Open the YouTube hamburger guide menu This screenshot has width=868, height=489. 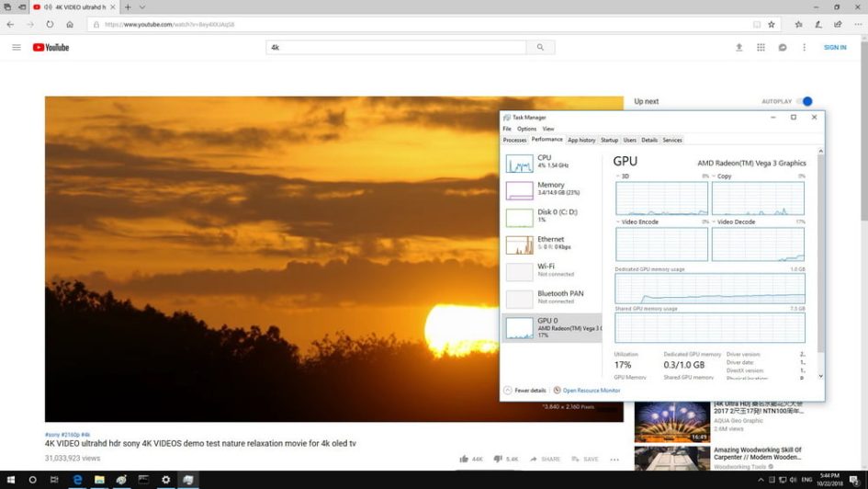coord(16,47)
